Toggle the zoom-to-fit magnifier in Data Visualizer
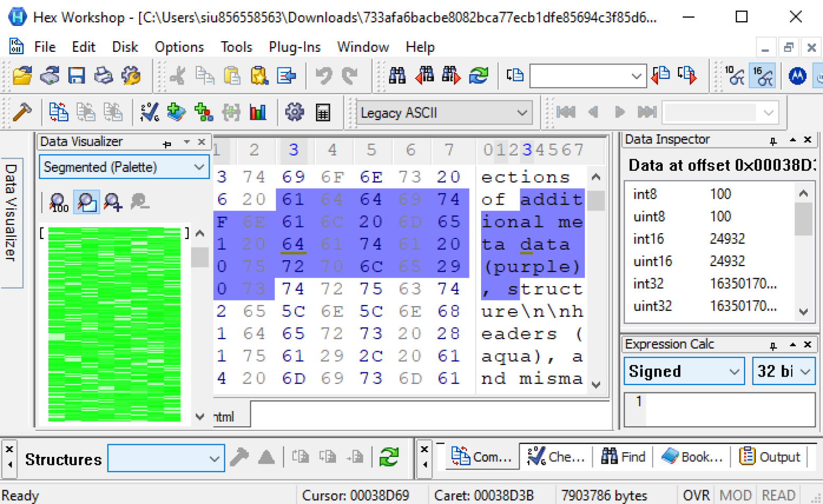The image size is (823, 504). pos(86,202)
